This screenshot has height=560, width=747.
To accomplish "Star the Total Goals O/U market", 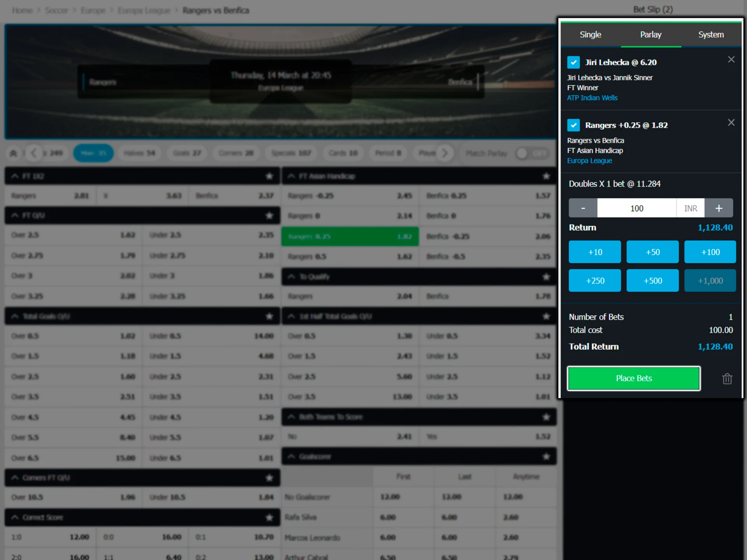I will [269, 316].
